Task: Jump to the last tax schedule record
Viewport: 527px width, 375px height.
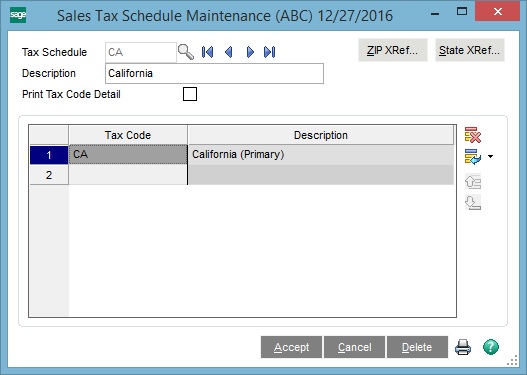Action: 270,52
